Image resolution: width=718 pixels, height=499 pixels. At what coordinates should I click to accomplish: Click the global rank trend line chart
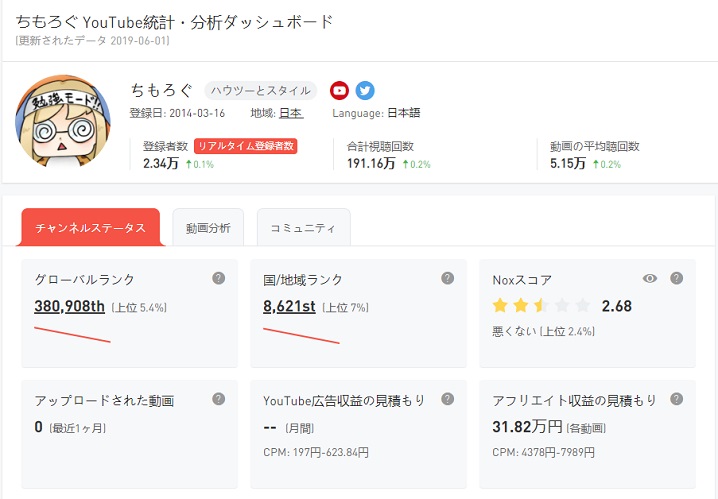point(72,334)
